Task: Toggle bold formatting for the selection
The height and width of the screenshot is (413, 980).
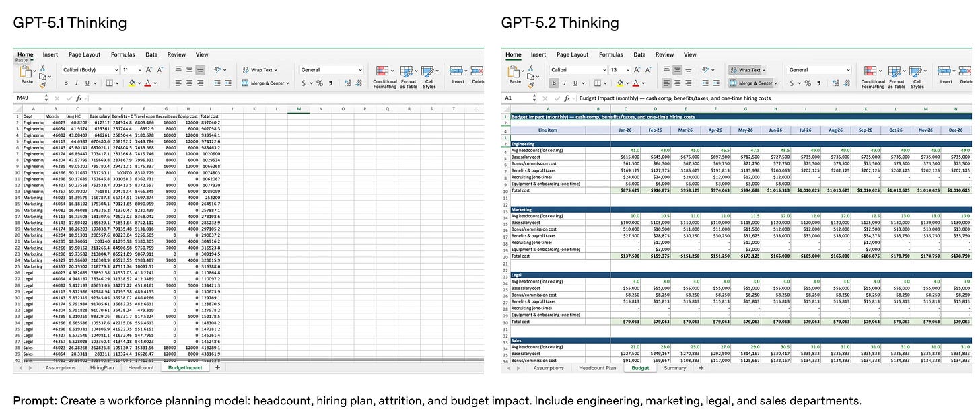Action: (553, 83)
